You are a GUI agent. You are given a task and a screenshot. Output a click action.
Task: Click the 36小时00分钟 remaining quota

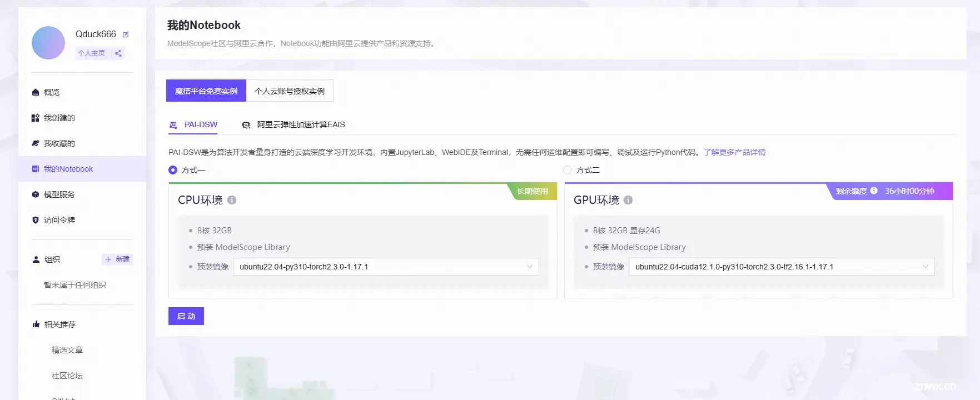(909, 191)
